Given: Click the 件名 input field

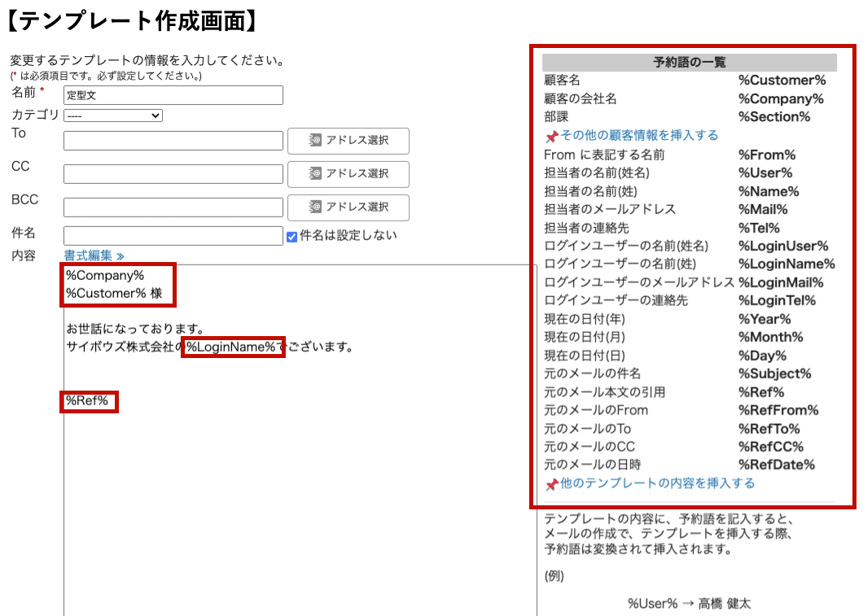Looking at the screenshot, I should (x=173, y=236).
